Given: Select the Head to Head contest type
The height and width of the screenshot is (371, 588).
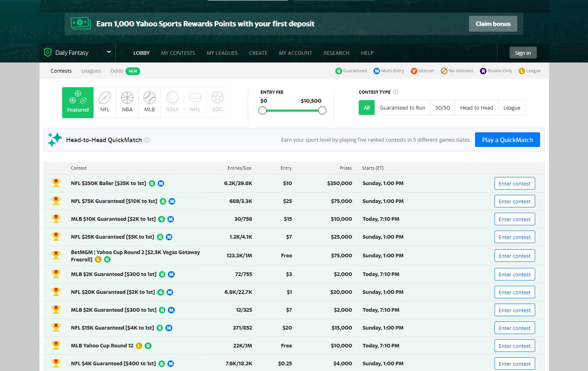Looking at the screenshot, I should click(477, 108).
